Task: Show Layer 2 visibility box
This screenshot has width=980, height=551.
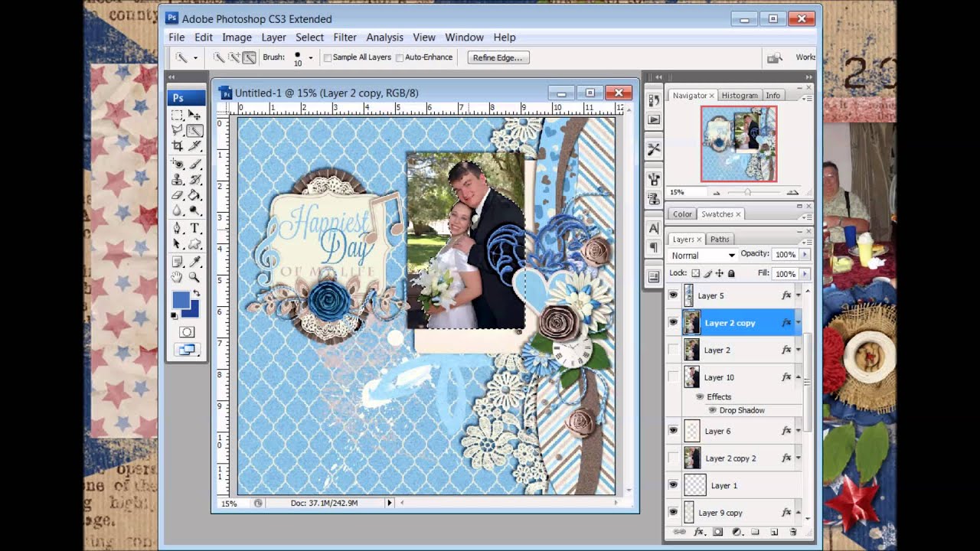Action: tap(673, 350)
